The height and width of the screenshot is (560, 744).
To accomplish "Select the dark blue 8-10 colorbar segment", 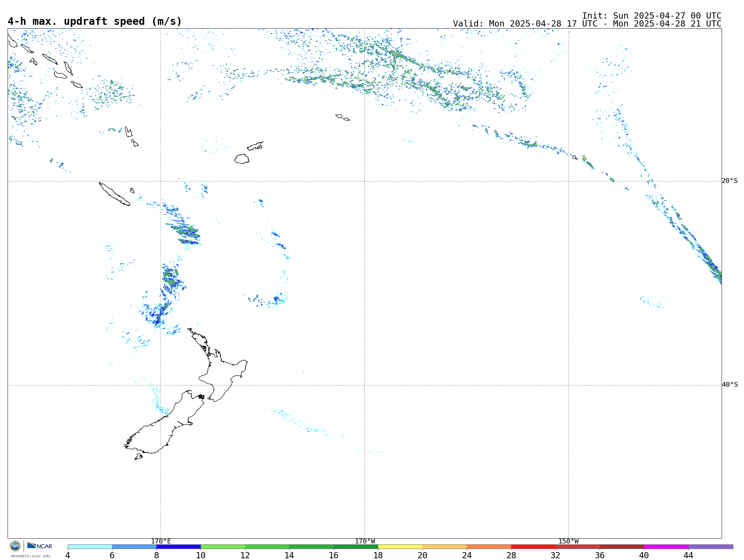I will pos(178,547).
